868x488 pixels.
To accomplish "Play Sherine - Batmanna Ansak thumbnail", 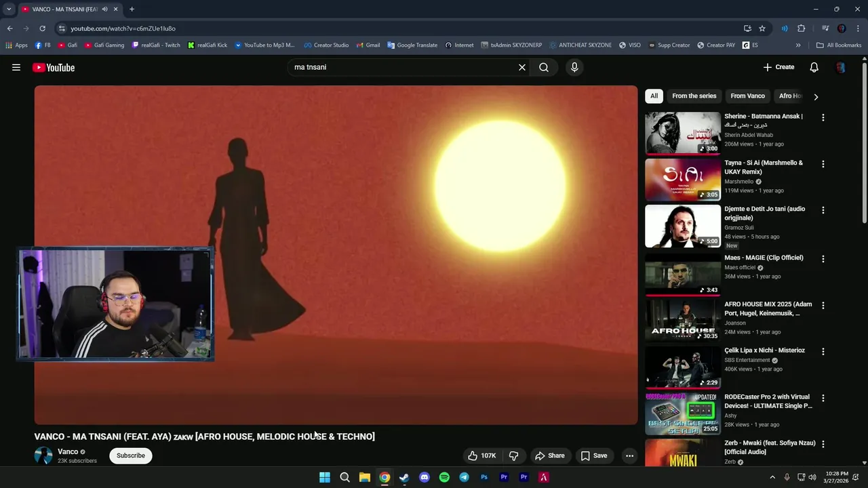I will click(x=683, y=133).
